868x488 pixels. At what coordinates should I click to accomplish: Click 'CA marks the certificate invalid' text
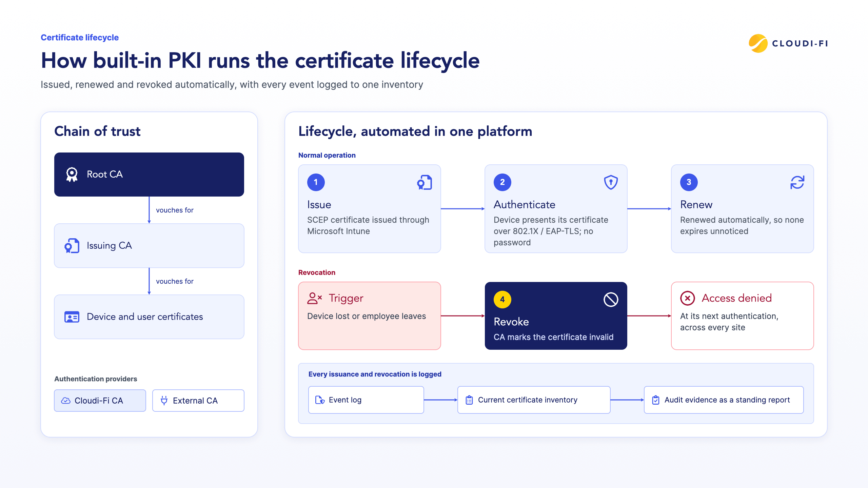point(553,337)
